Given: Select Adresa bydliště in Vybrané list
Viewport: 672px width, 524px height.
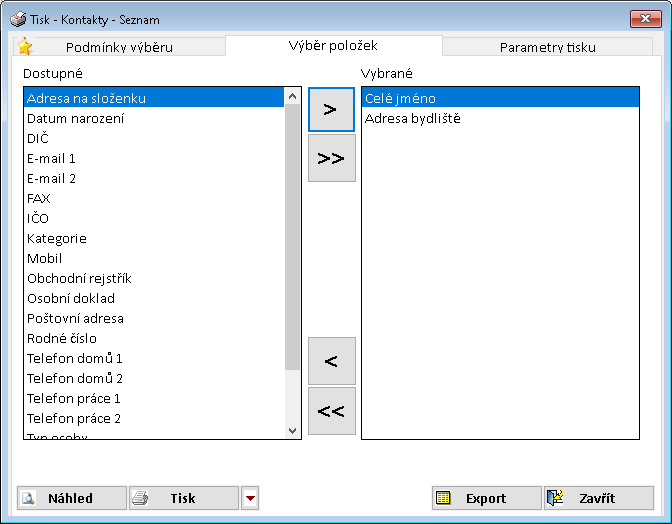Looking at the screenshot, I should 412,118.
